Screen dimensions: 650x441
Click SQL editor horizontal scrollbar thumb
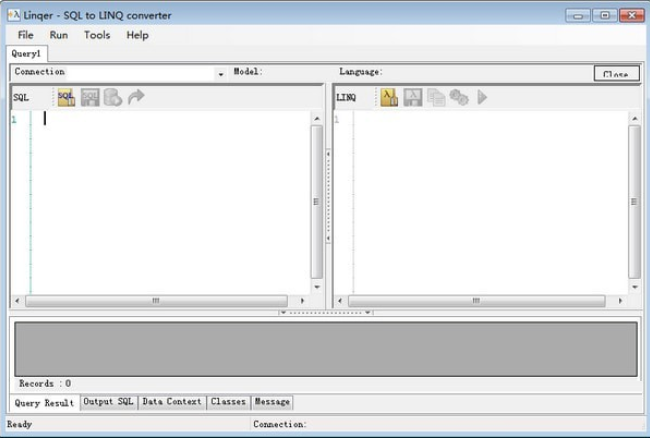(x=156, y=301)
